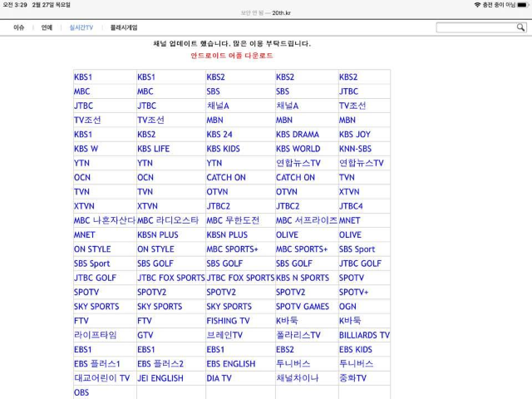Open the EBS KIDS channel
The image size is (532, 399).
pos(356,349)
